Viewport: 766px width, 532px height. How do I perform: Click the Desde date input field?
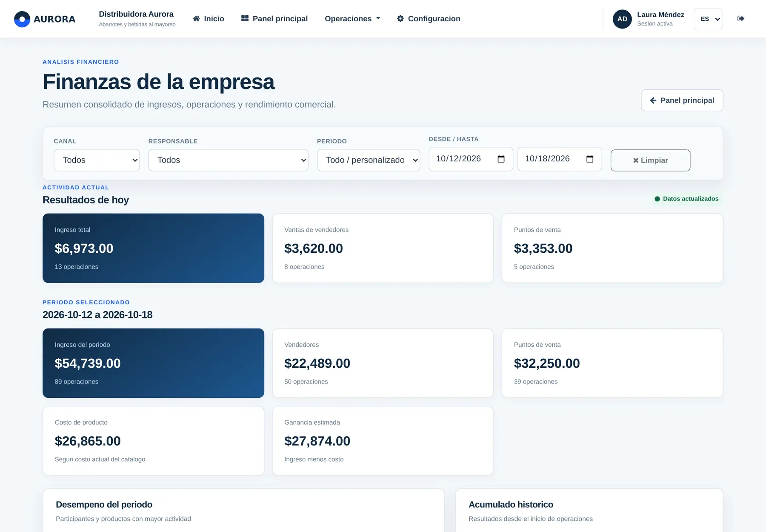point(471,159)
